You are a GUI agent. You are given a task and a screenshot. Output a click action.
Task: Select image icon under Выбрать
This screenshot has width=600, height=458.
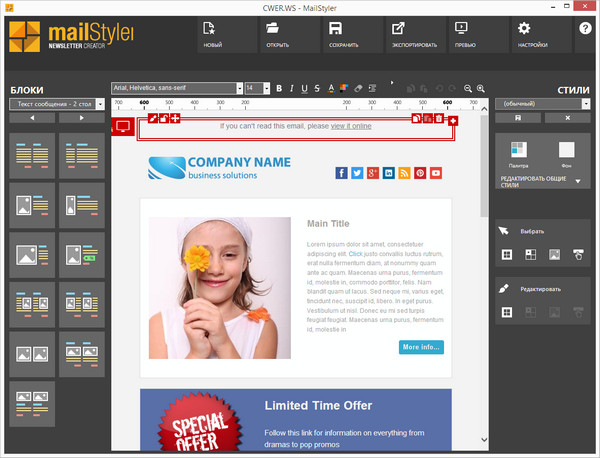point(554,254)
